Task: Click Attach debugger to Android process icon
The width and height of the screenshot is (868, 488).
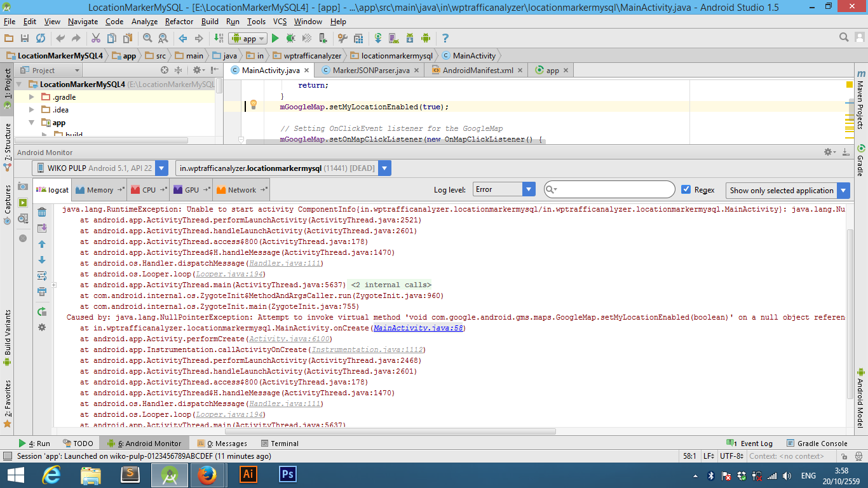Action: click(x=323, y=38)
